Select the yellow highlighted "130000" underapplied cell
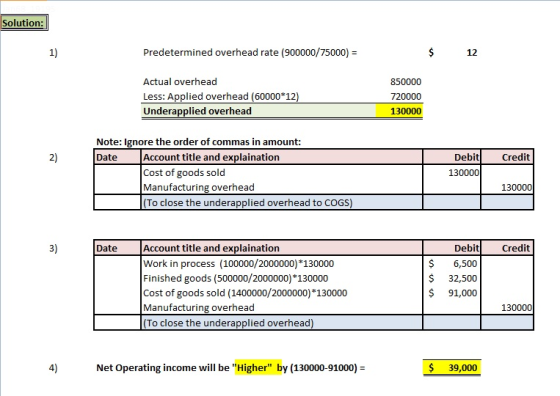560x396 pixels. (399, 111)
